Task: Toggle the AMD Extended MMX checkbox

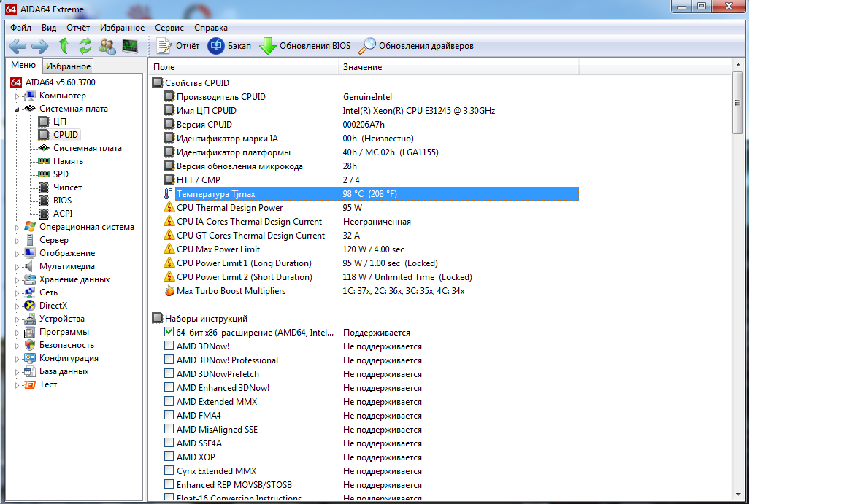Action: pos(169,401)
